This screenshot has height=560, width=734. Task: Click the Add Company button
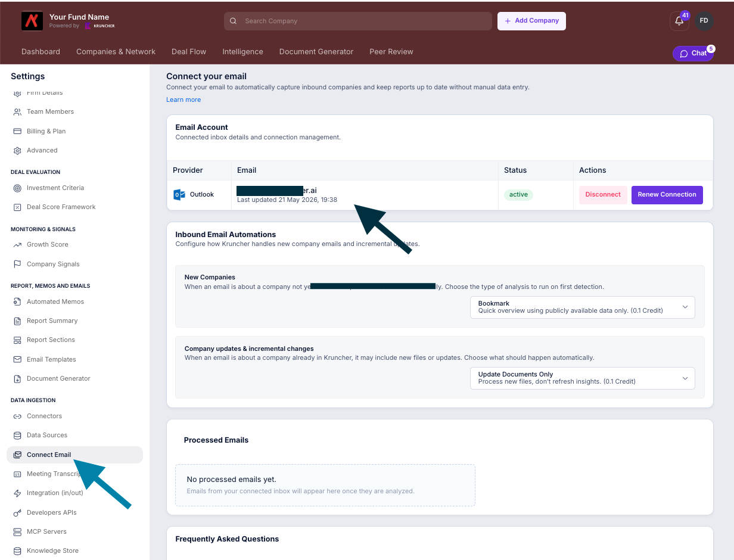click(531, 21)
